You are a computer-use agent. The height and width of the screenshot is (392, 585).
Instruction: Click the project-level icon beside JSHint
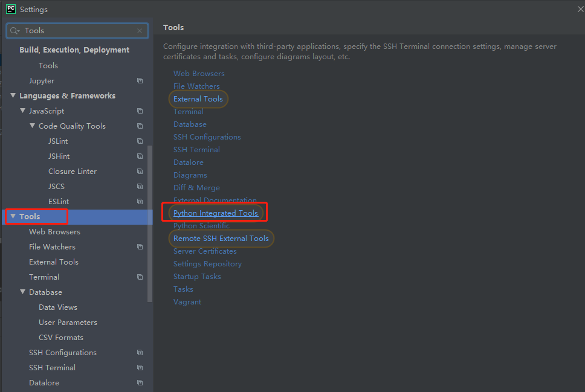point(140,156)
